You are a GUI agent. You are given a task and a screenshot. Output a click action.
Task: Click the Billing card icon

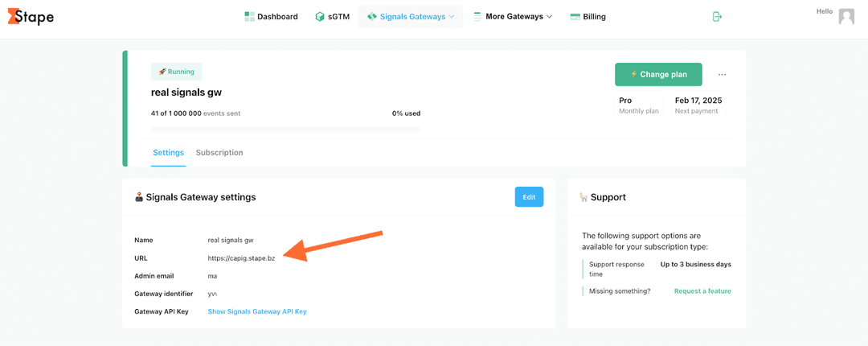pos(575,17)
